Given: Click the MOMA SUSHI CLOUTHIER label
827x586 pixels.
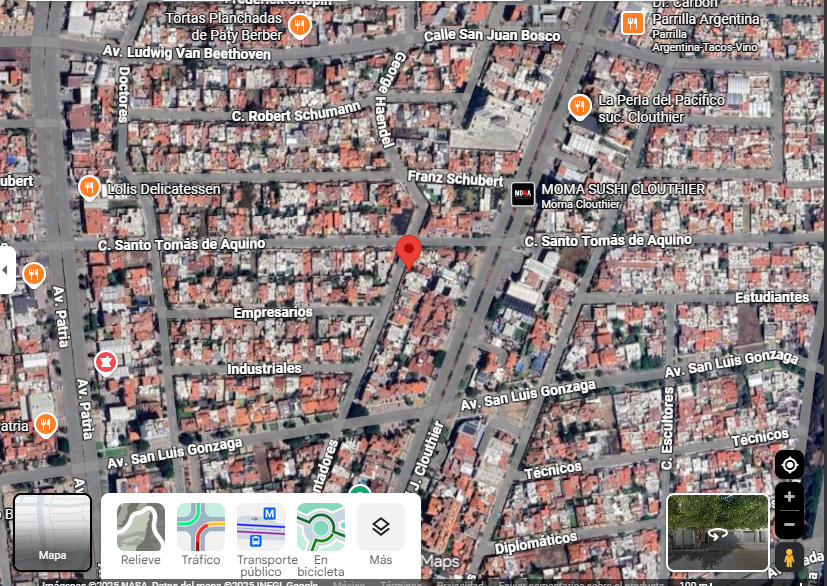Looking at the screenshot, I should pos(623,189).
